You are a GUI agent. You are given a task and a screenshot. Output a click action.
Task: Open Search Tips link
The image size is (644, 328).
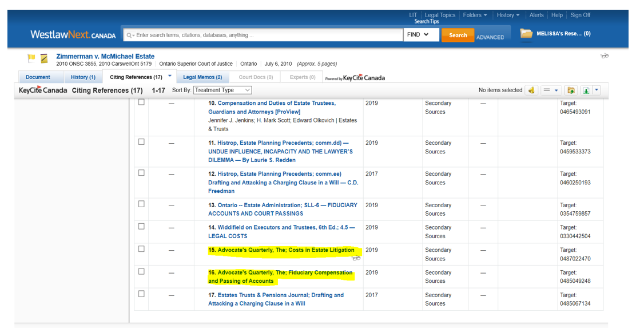pyautogui.click(x=427, y=21)
